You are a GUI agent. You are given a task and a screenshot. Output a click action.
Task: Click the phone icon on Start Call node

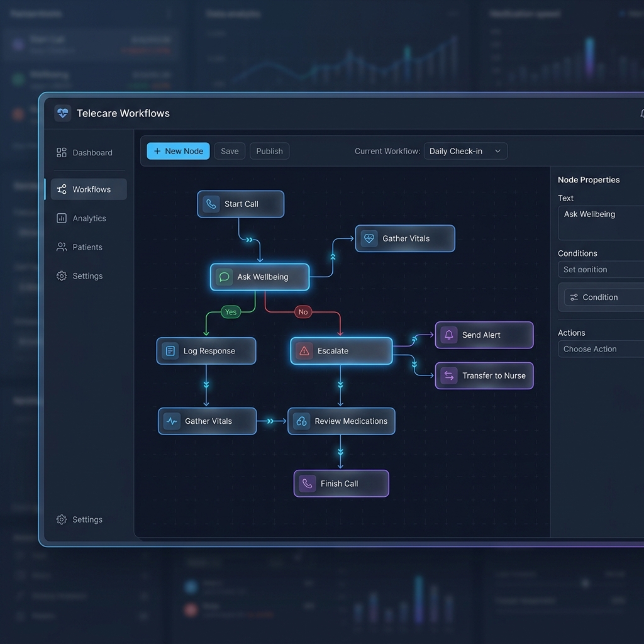click(211, 204)
